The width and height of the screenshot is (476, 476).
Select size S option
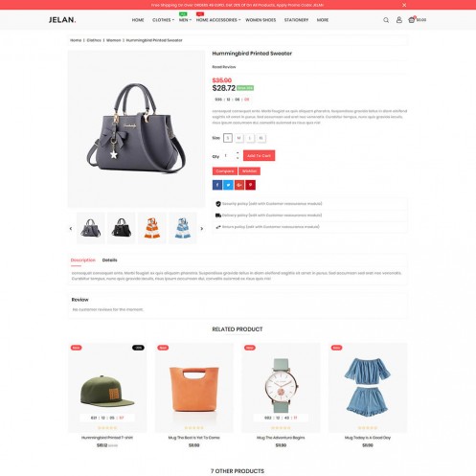pos(228,138)
